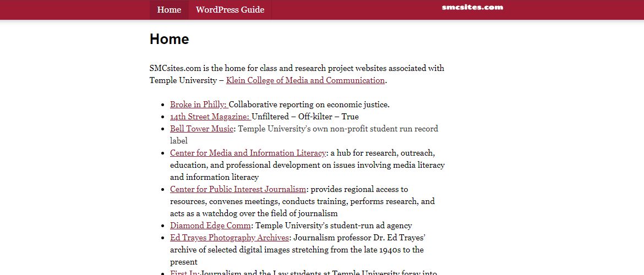Go to the Diamond Edge Comm link
Image resolution: width=644 pixels, height=275 pixels.
point(210,226)
